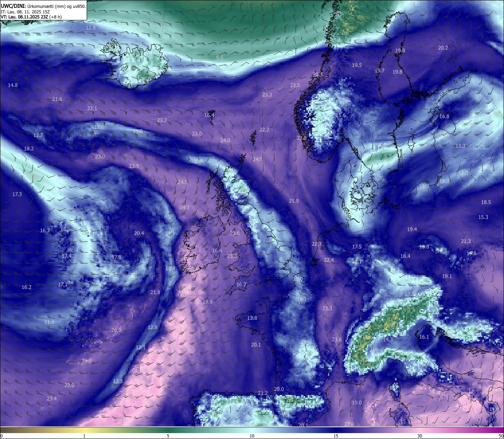The width and height of the screenshot is (504, 439).
Task: Click the 23.5 value off the Norwegian coast
Action: pyautogui.click(x=295, y=85)
